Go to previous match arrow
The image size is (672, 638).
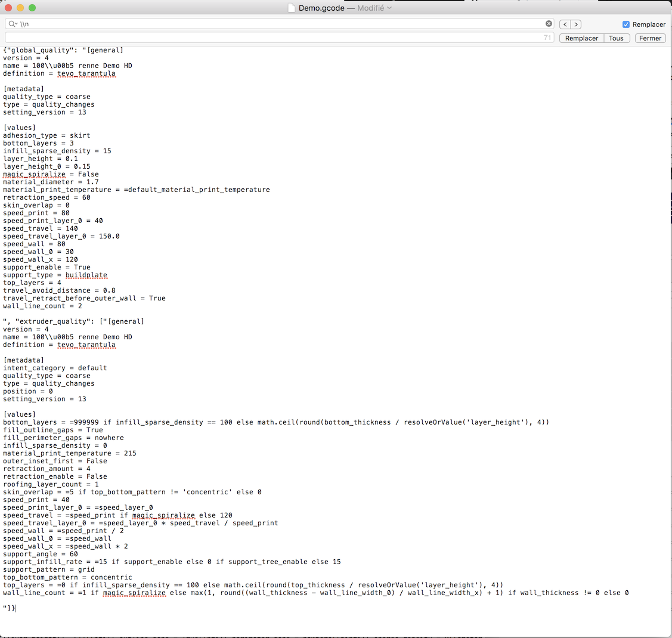tap(565, 24)
